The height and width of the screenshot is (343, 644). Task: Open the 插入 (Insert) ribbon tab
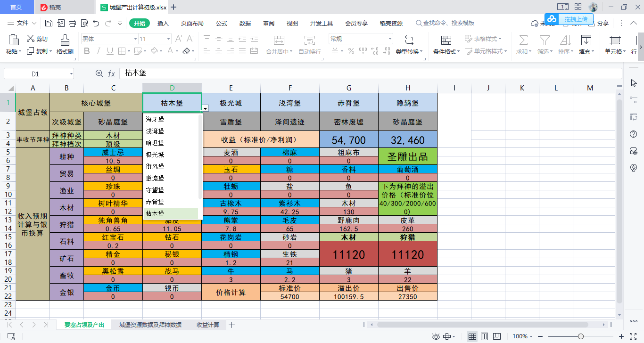click(x=163, y=23)
